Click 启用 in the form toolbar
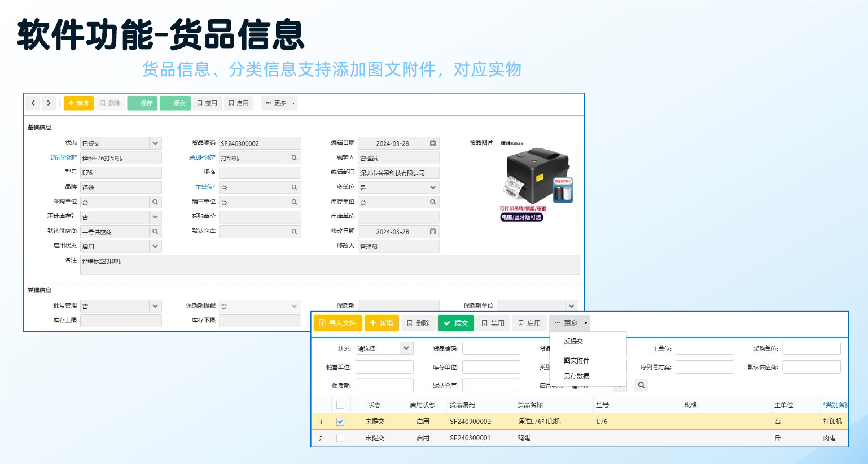 coord(239,103)
